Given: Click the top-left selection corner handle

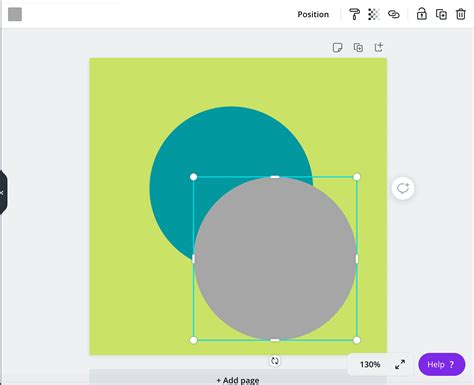Looking at the screenshot, I should 193,177.
